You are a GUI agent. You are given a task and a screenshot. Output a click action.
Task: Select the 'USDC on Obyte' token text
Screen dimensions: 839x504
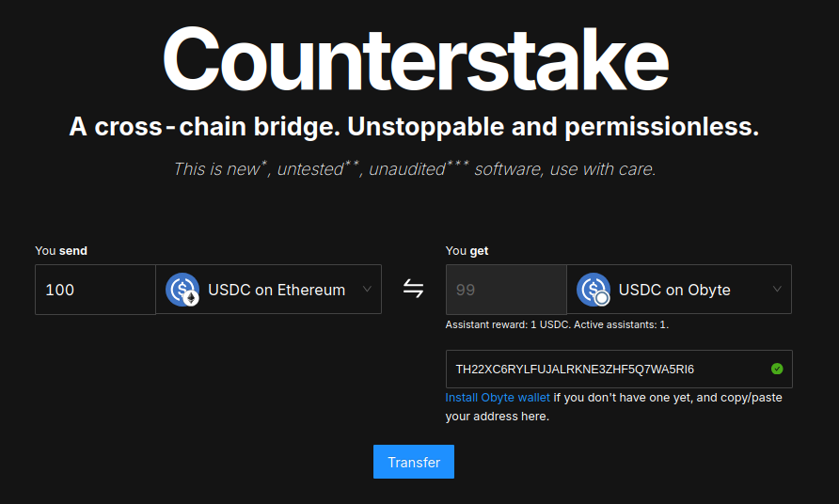[x=674, y=290]
